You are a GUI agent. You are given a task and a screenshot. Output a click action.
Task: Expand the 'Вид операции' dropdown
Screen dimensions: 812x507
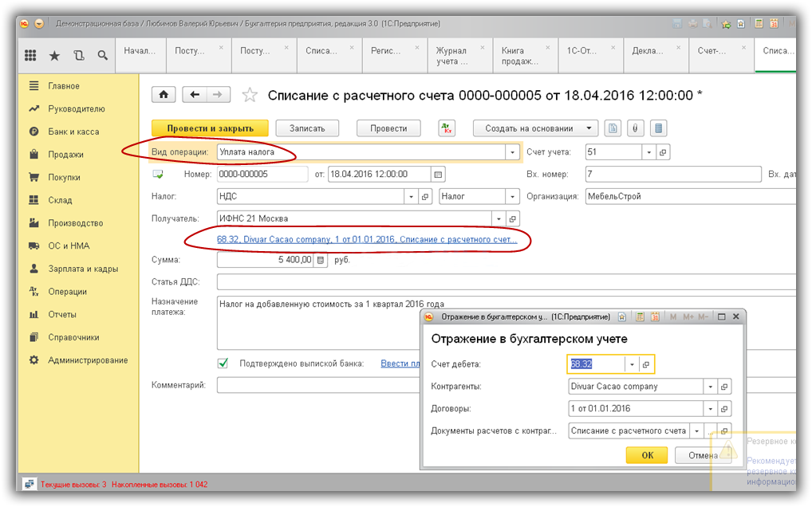point(511,151)
